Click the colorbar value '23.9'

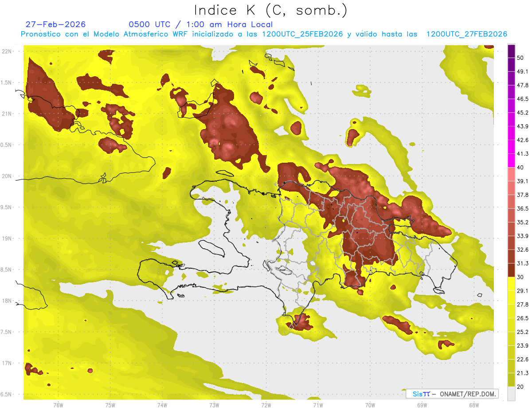click(523, 346)
